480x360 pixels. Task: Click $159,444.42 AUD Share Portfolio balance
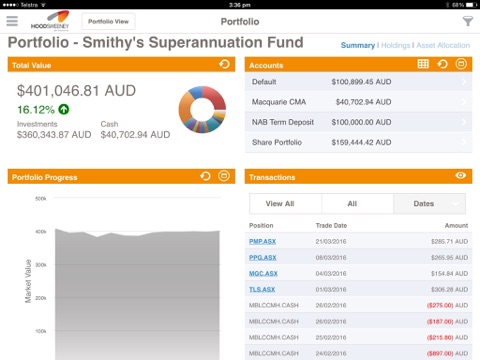pyautogui.click(x=361, y=143)
